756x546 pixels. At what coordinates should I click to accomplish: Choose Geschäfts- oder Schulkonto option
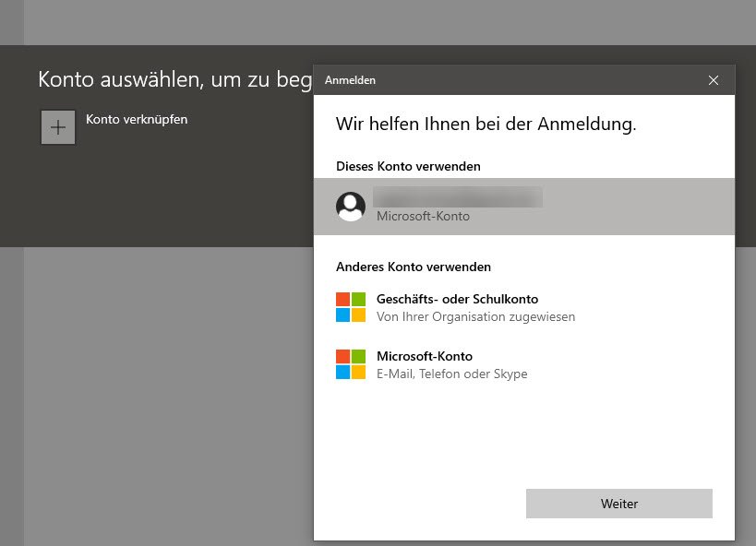(524, 307)
